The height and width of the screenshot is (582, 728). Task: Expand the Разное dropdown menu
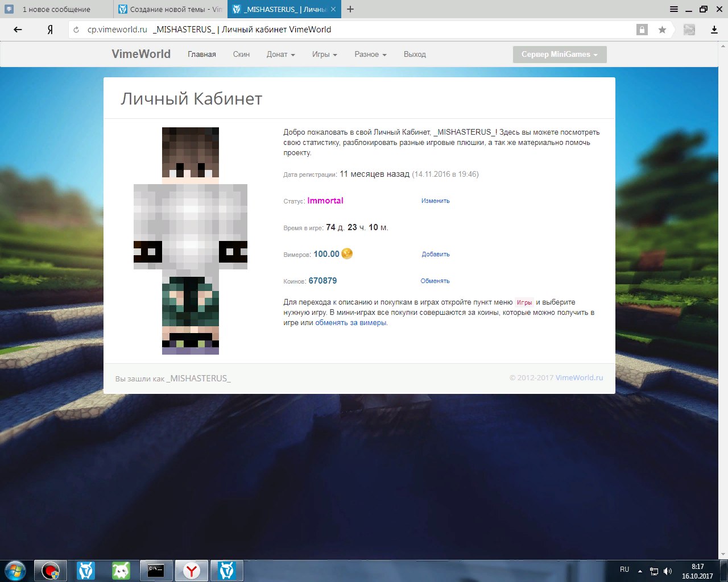click(370, 55)
